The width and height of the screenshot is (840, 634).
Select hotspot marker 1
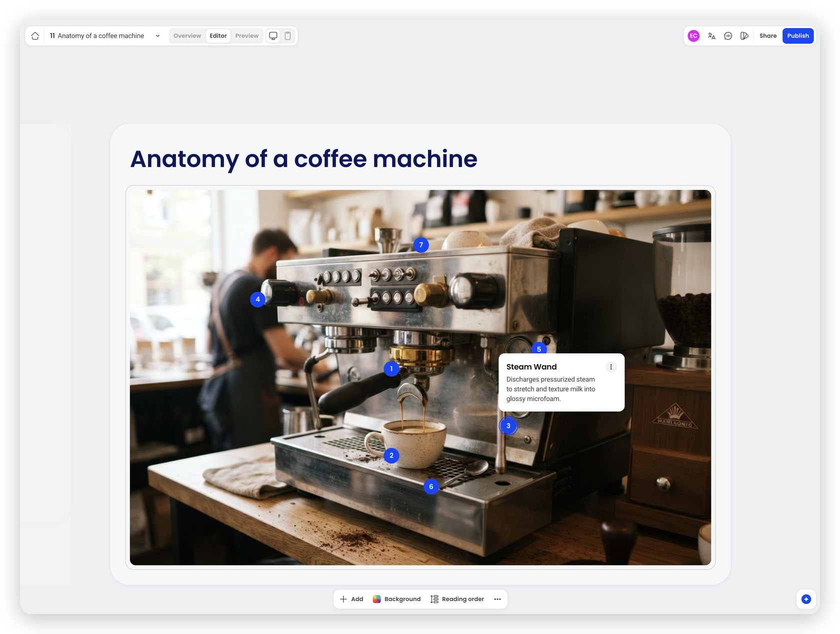tap(391, 369)
